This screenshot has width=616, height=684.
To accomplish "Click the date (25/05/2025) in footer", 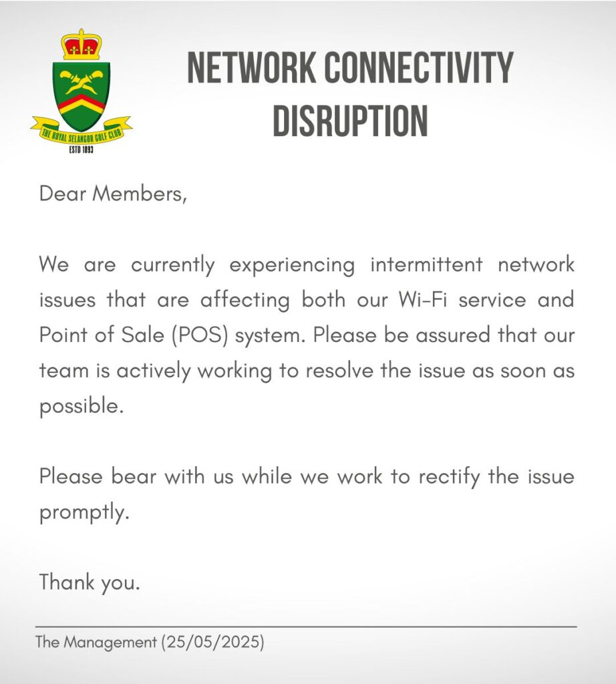I will click(x=212, y=642).
